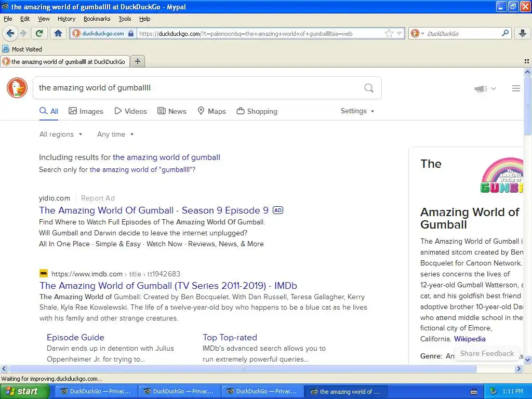Image resolution: width=532 pixels, height=399 pixels.
Task: Open the Episode Guide sublink
Action: point(75,337)
